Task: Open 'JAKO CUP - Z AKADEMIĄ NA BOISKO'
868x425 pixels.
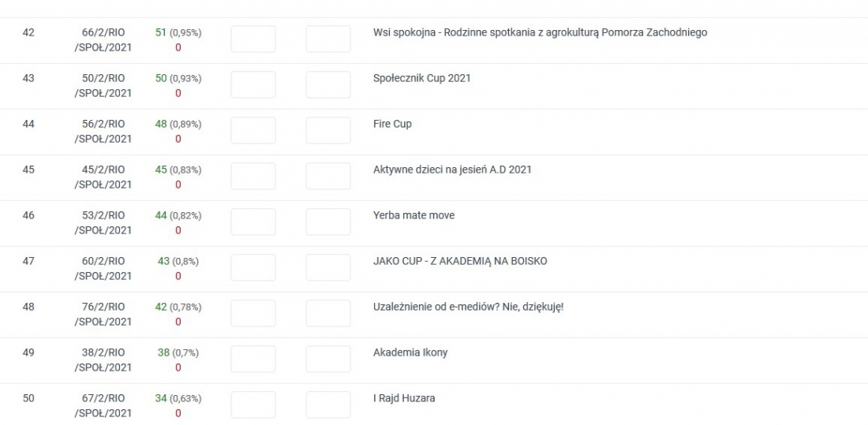Action: pyautogui.click(x=460, y=261)
